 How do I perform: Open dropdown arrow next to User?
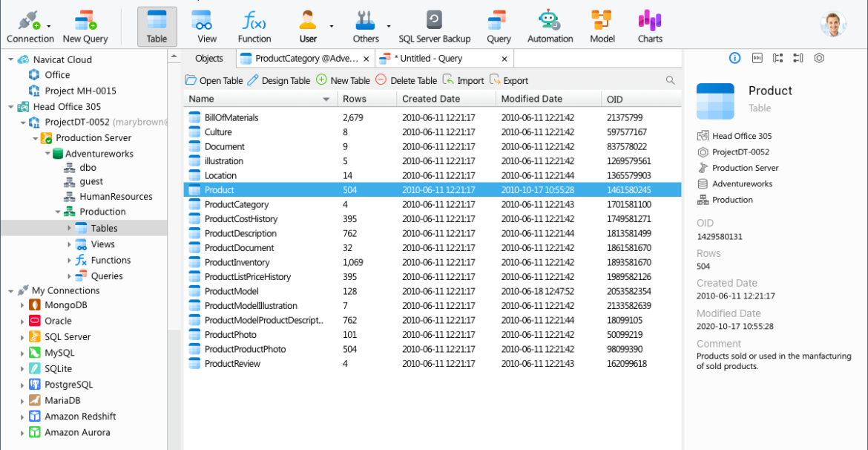click(x=332, y=26)
